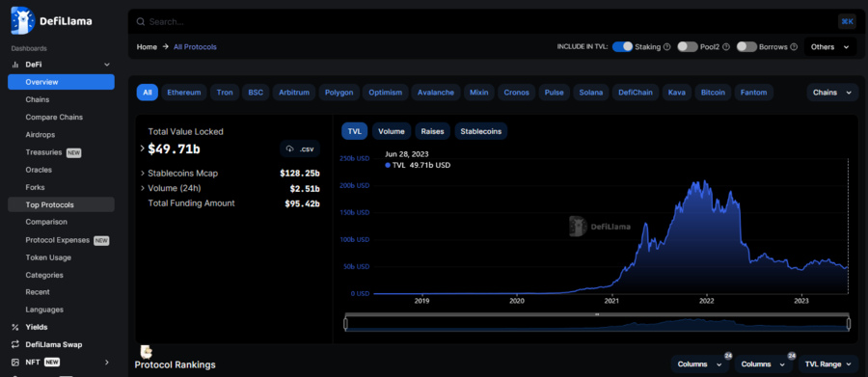
Task: Enable the Borrows toggle
Action: click(746, 47)
